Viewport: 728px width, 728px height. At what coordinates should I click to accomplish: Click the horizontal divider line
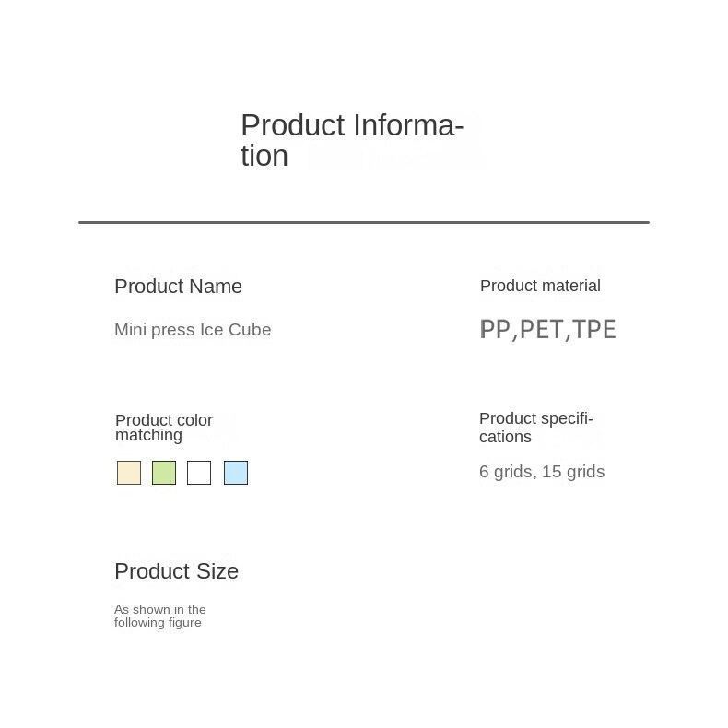point(364,222)
